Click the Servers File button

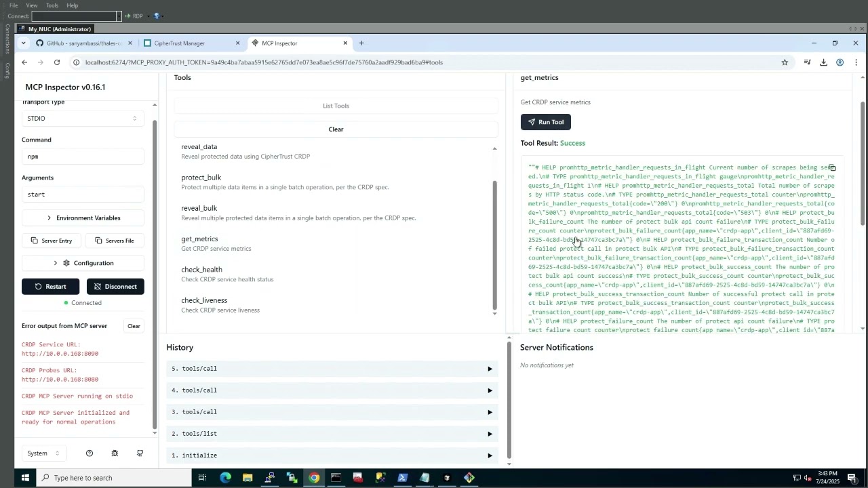(x=114, y=241)
